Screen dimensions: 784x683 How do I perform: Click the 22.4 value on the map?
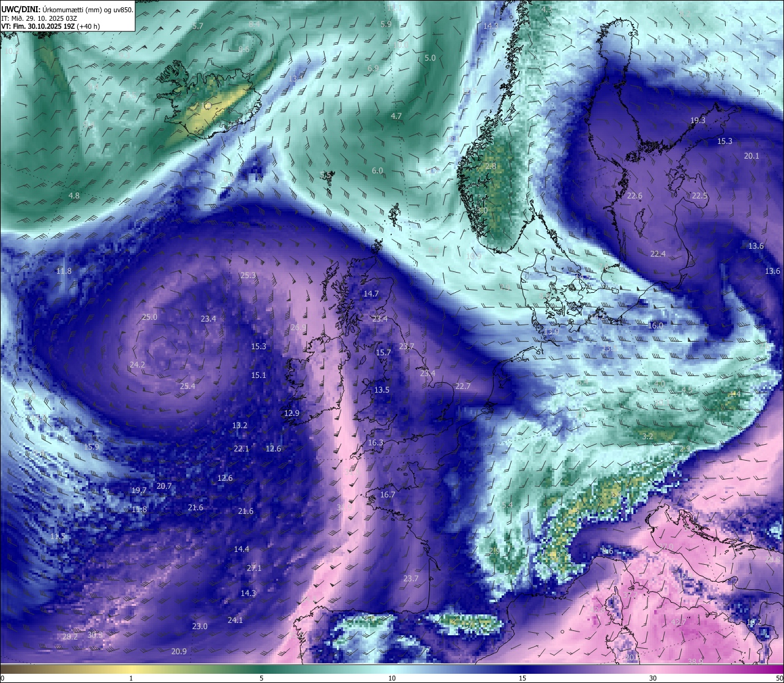click(x=658, y=254)
